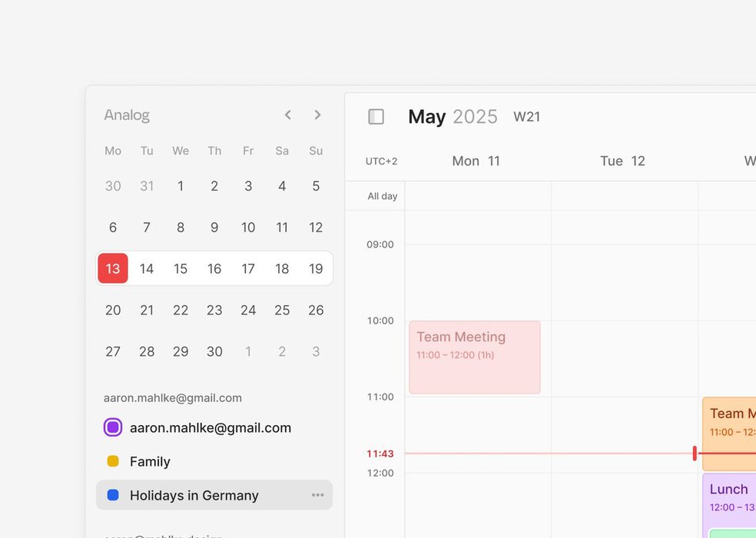This screenshot has width=756, height=538.
Task: Select date 30 in the mini calendar last row
Action: pyautogui.click(x=214, y=351)
